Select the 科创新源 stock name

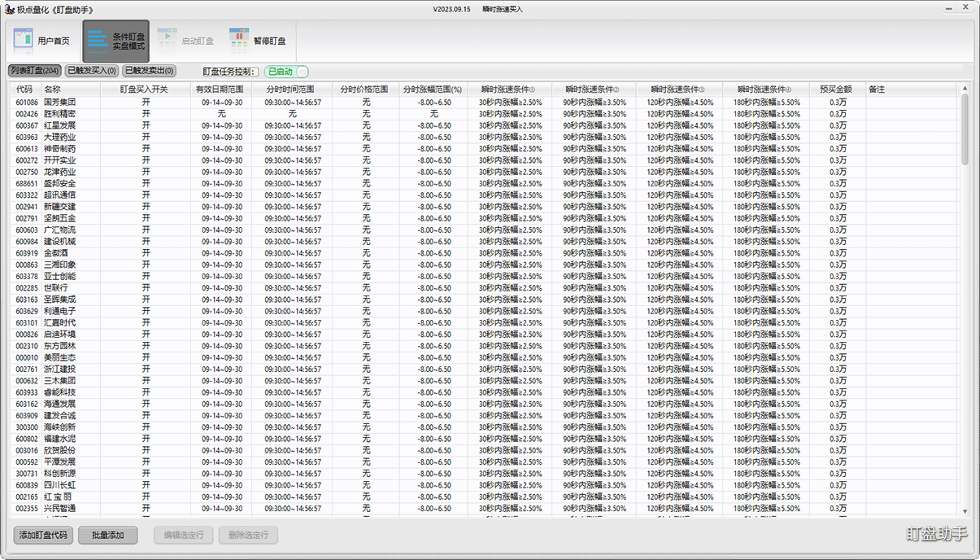[59, 474]
